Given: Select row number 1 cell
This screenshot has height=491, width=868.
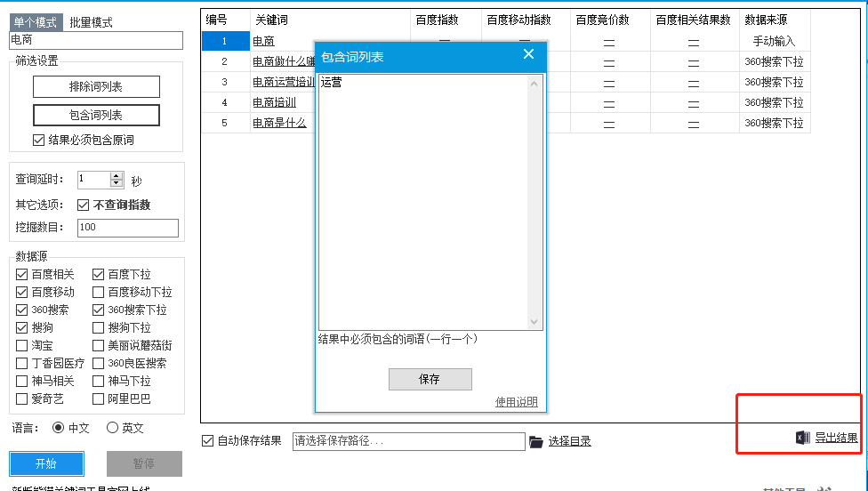Looking at the screenshot, I should tap(225, 41).
